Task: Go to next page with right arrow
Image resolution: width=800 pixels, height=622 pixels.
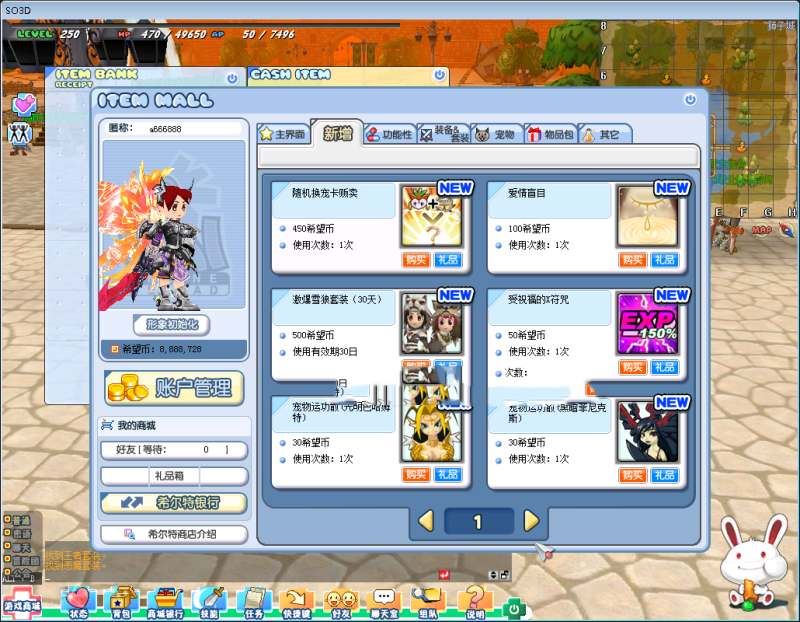Action: click(531, 521)
